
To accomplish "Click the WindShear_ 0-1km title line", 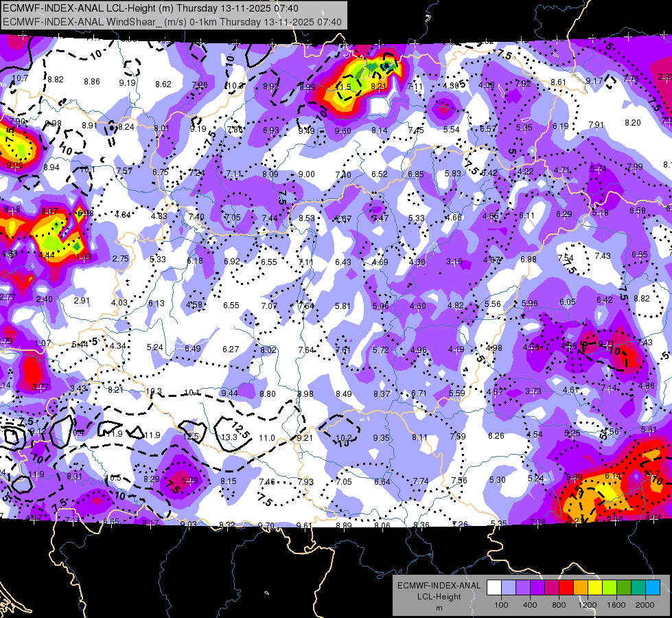I will point(172,22).
